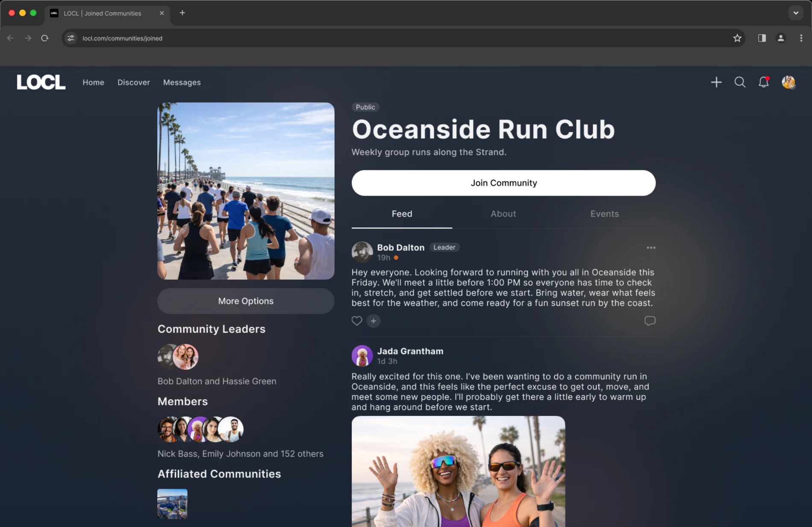Open the search icon in header
Viewport: 812px width, 527px height.
(740, 82)
